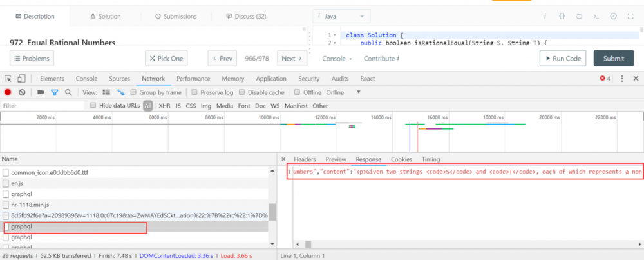Enable Group by frame checkbox

tap(133, 92)
